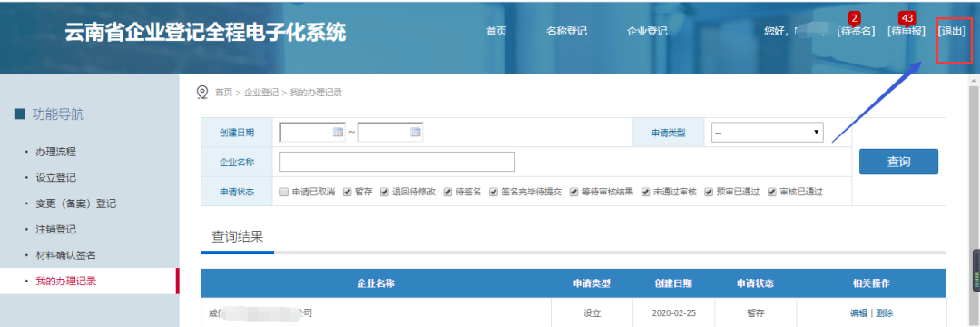Click the 退出 logout link
Screen dimensions: 980x327
(x=952, y=31)
